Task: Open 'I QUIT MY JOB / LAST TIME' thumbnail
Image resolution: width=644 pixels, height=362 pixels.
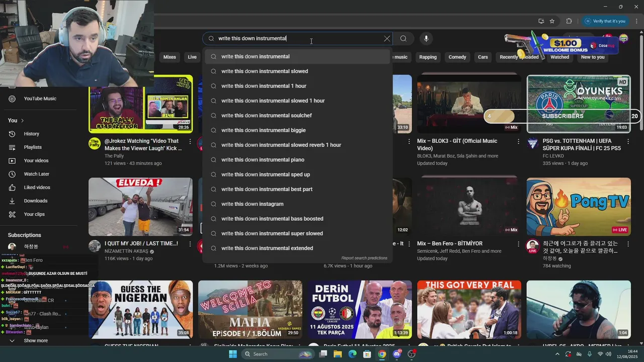Action: pos(140,207)
